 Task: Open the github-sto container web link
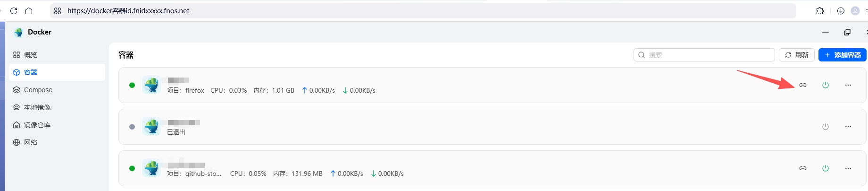[803, 168]
